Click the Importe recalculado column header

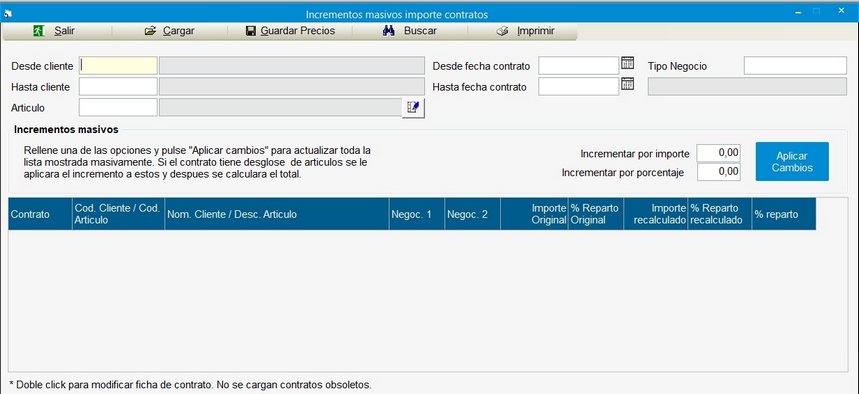pyautogui.click(x=656, y=214)
